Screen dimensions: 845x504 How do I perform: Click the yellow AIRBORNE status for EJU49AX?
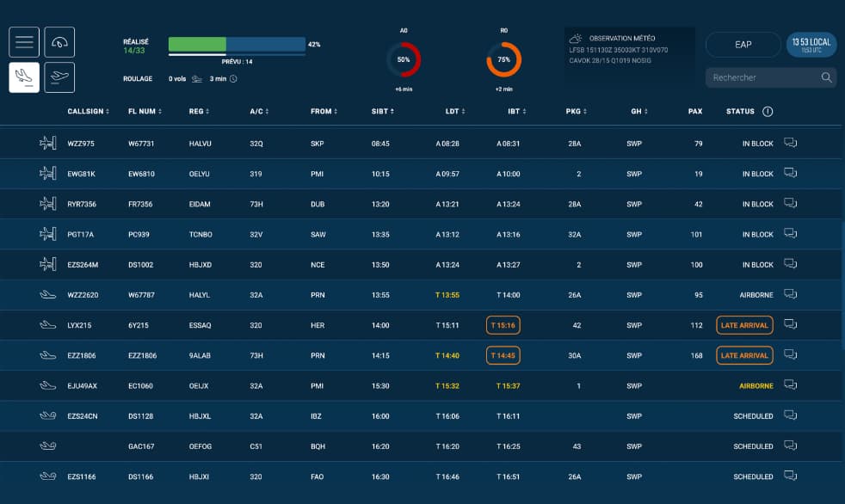756,386
